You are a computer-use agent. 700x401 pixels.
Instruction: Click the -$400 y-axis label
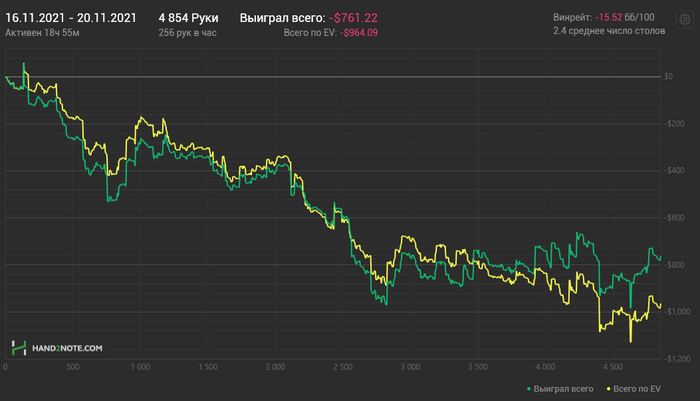(674, 171)
